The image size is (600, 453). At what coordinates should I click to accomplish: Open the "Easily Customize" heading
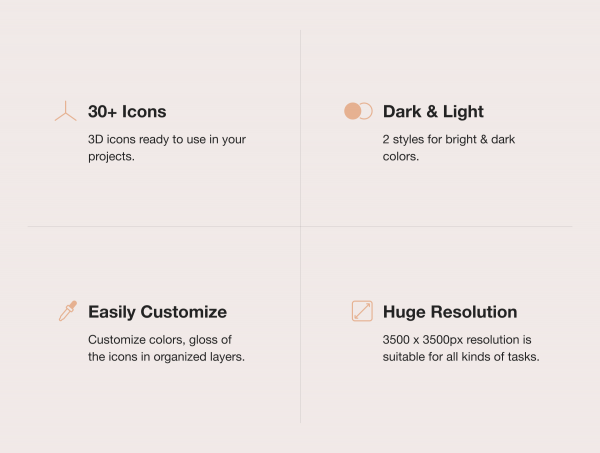pos(157,312)
